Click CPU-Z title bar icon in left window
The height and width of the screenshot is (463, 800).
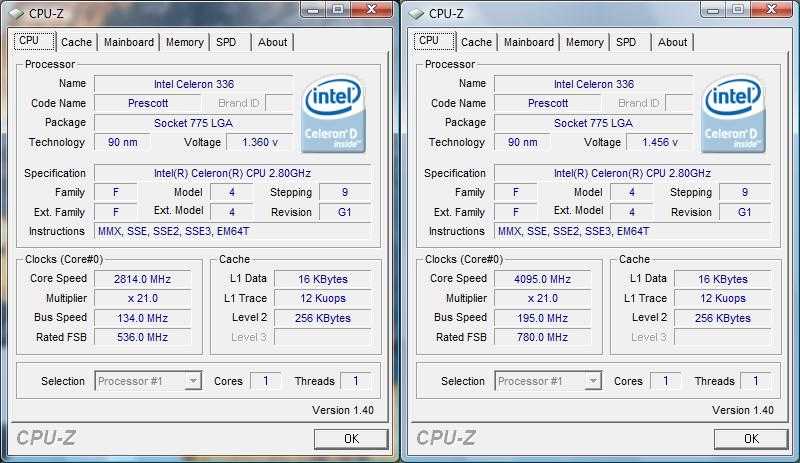click(16, 14)
